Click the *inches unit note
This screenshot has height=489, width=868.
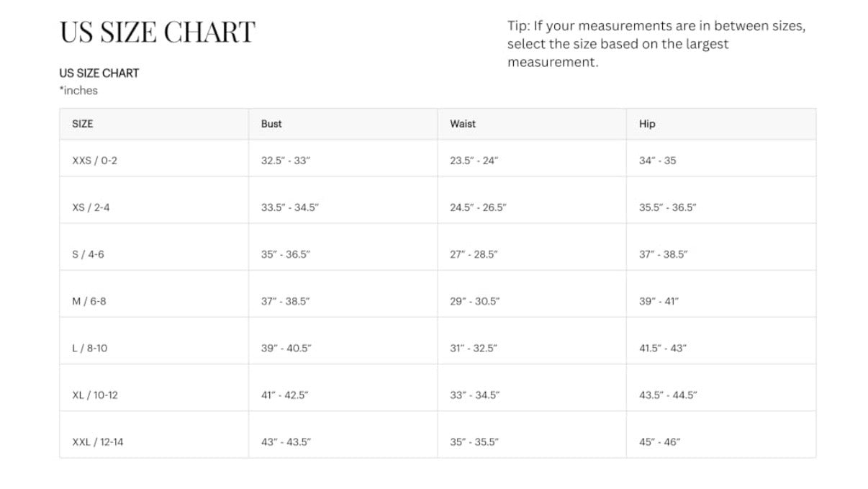coord(78,91)
